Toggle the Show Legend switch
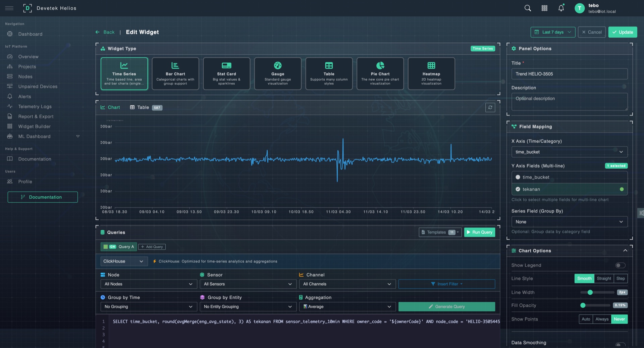The image size is (644, 348). [x=620, y=265]
